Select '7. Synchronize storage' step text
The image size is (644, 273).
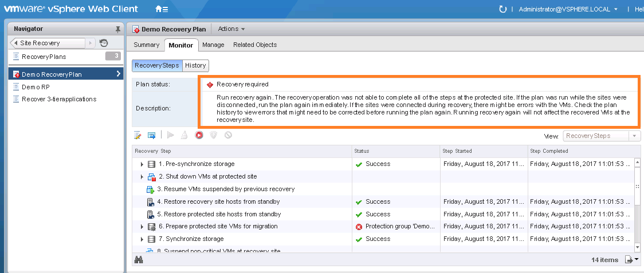[x=191, y=239]
